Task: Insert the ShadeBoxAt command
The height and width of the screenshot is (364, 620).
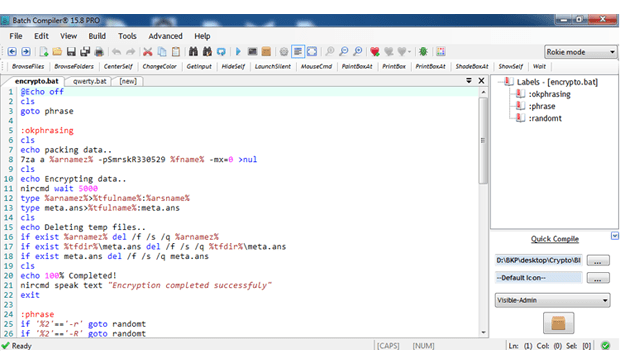Action: 472,66
